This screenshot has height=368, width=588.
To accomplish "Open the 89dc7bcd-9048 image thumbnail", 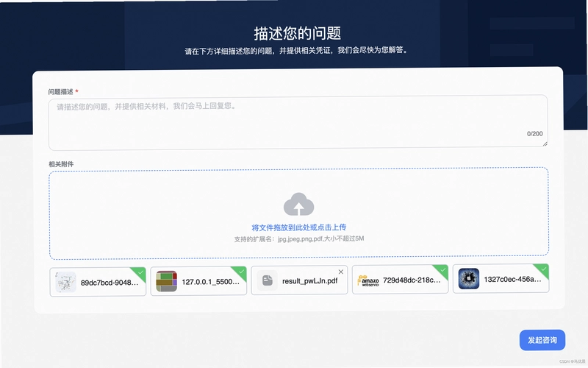I will point(65,282).
